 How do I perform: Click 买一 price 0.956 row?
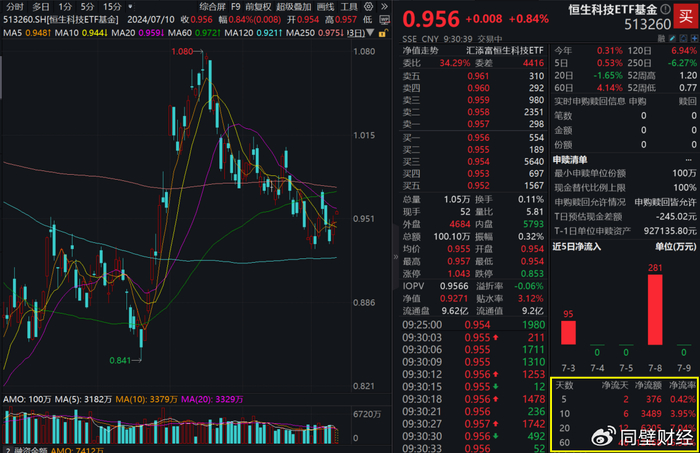473,138
